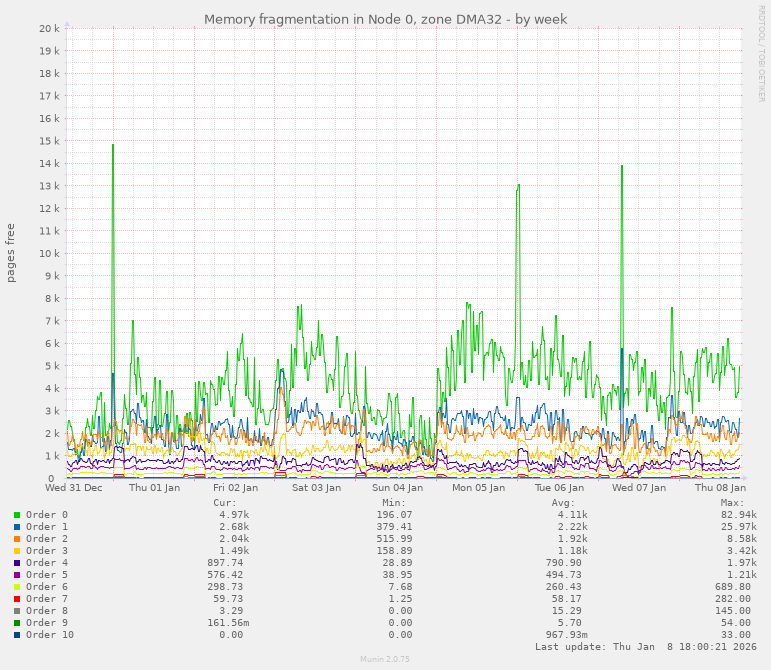The width and height of the screenshot is (771, 670).
Task: Click the Order 3 yellow color swatch
Action: [x=17, y=551]
